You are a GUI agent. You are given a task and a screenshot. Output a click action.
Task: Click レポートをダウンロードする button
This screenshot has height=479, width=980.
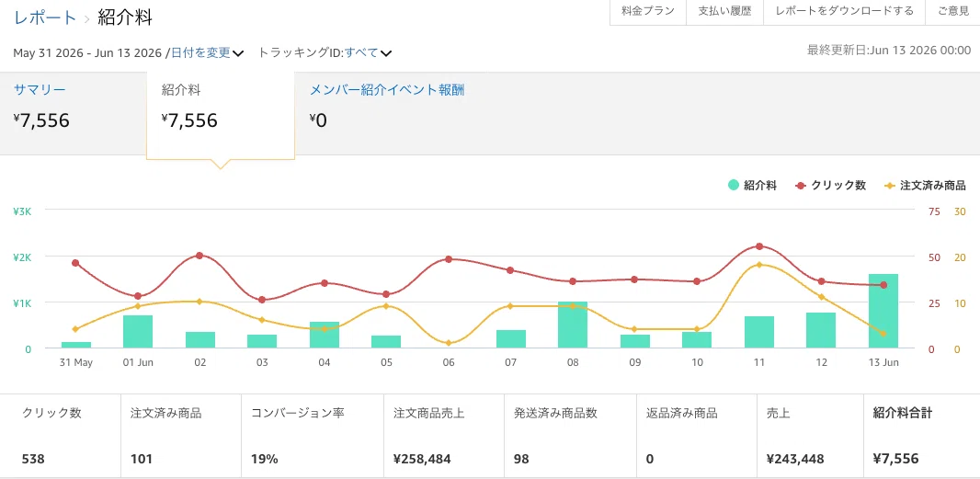coord(844,11)
